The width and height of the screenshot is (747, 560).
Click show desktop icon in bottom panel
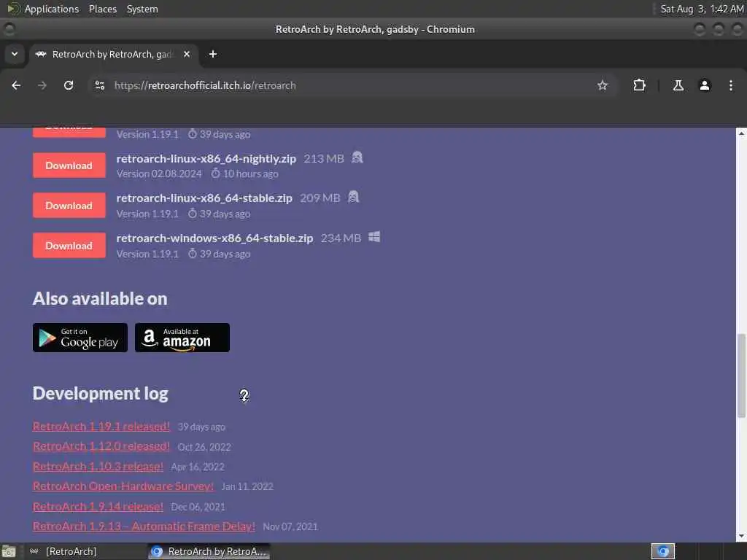pos(9,551)
